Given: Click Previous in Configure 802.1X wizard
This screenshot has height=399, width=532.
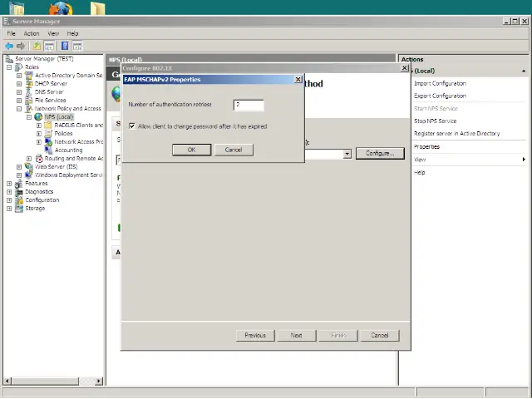Looking at the screenshot, I should [255, 335].
